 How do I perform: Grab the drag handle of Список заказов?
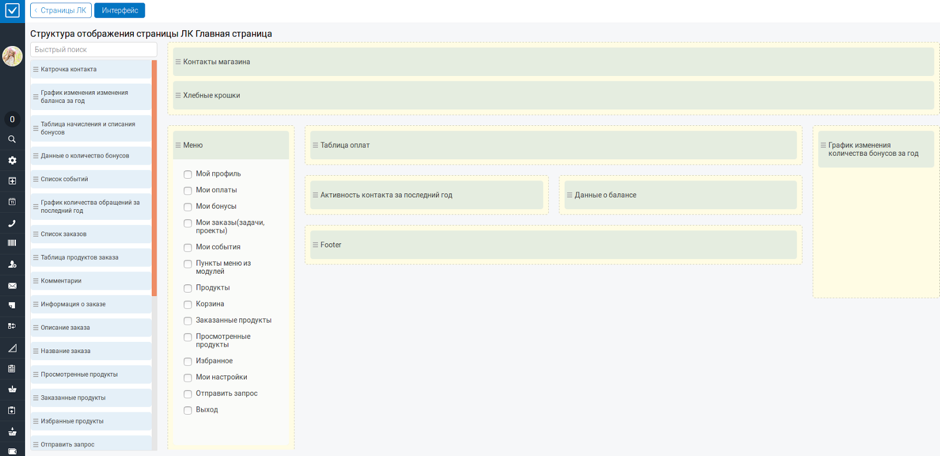36,234
